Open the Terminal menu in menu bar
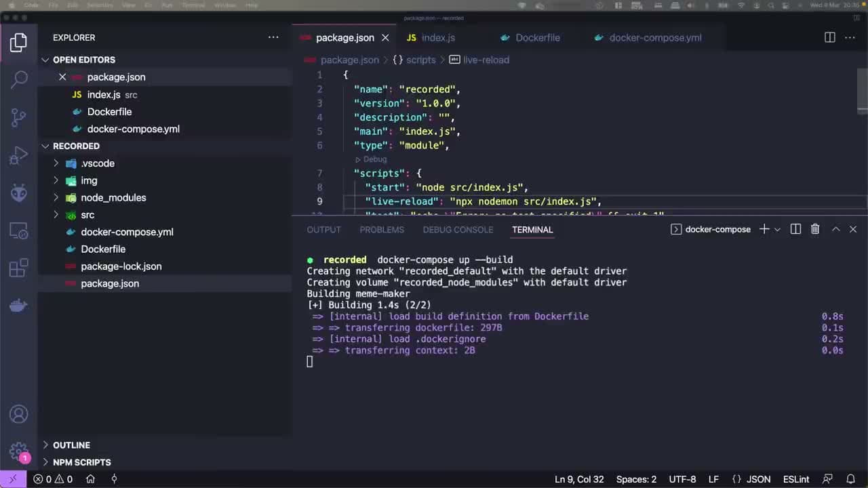This screenshot has height=488, width=868. pos(193,5)
